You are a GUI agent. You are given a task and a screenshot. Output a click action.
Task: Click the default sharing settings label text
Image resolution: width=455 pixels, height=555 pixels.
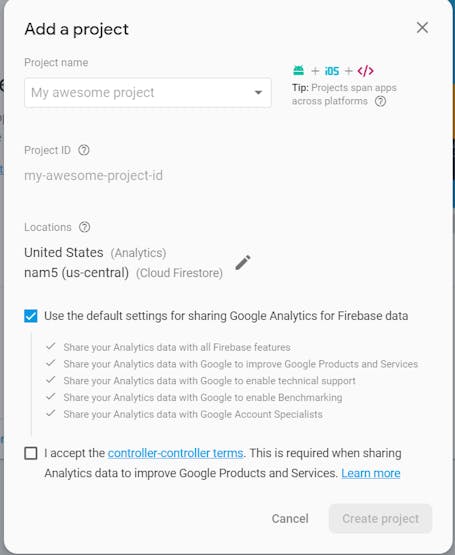click(x=226, y=316)
